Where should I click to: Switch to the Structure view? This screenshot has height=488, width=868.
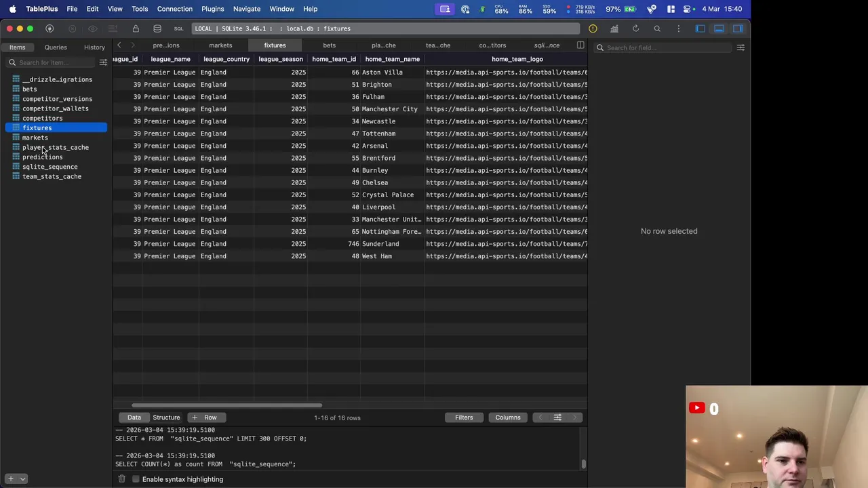point(166,418)
